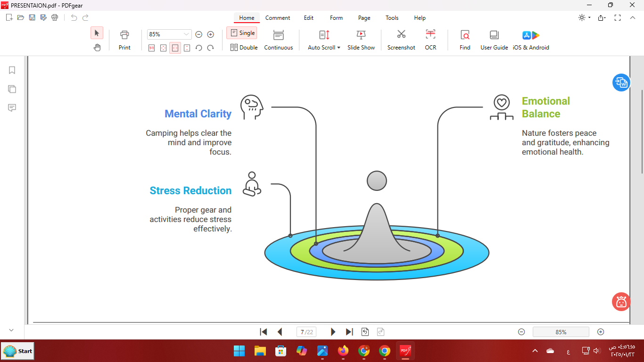This screenshot has height=362, width=644.
Task: Expand the 85% zoom dropdown
Action: [186, 34]
